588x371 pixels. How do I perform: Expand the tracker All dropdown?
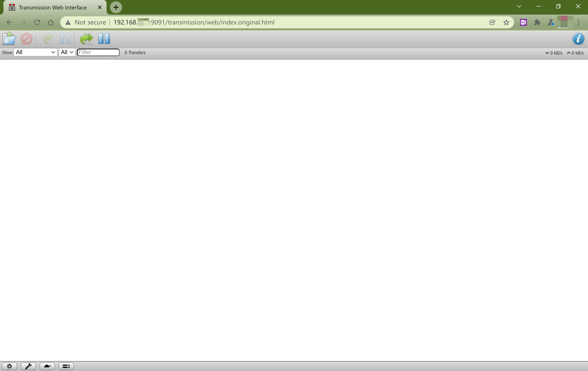[x=67, y=52]
